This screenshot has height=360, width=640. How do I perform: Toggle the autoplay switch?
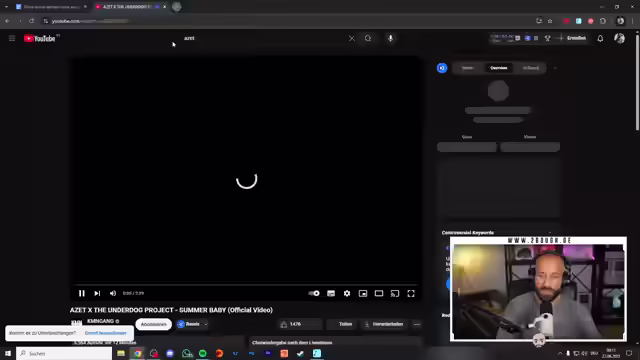314,293
